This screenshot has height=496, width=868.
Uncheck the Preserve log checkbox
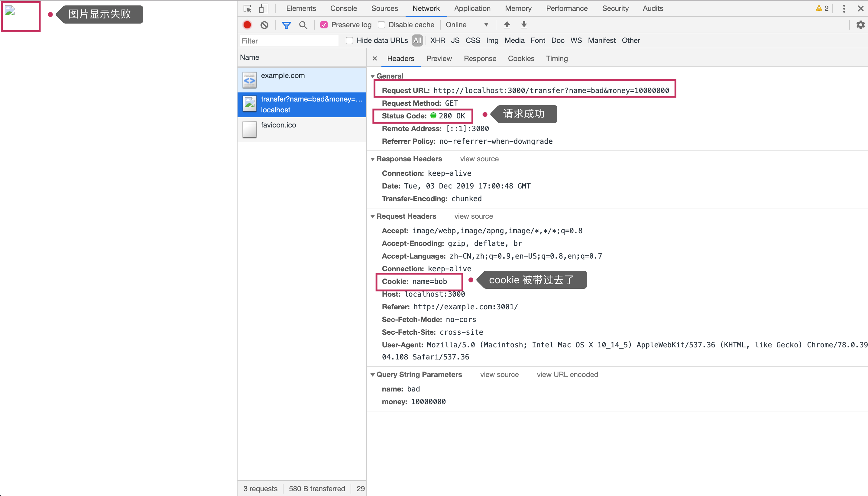point(324,25)
